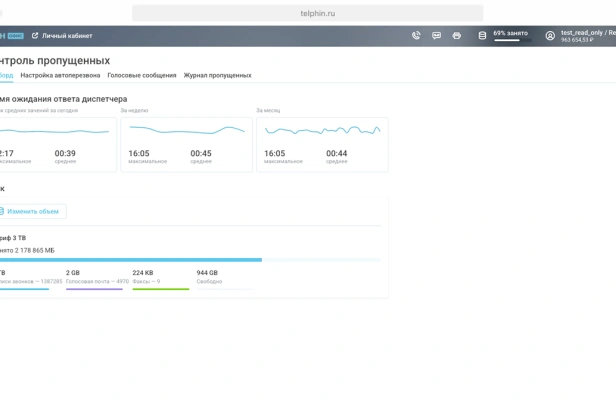Open the monthly wait time chart card
616x405 pixels.
pos(322,145)
